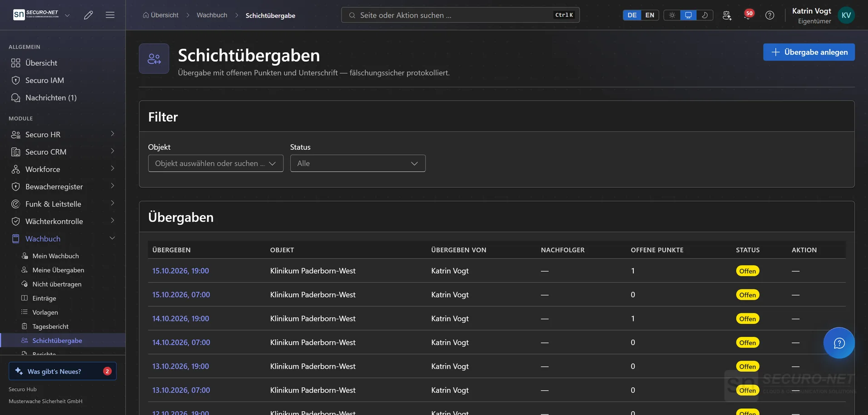The height and width of the screenshot is (415, 868).
Task: Open the Was gibt's Neues? button
Action: (x=63, y=371)
